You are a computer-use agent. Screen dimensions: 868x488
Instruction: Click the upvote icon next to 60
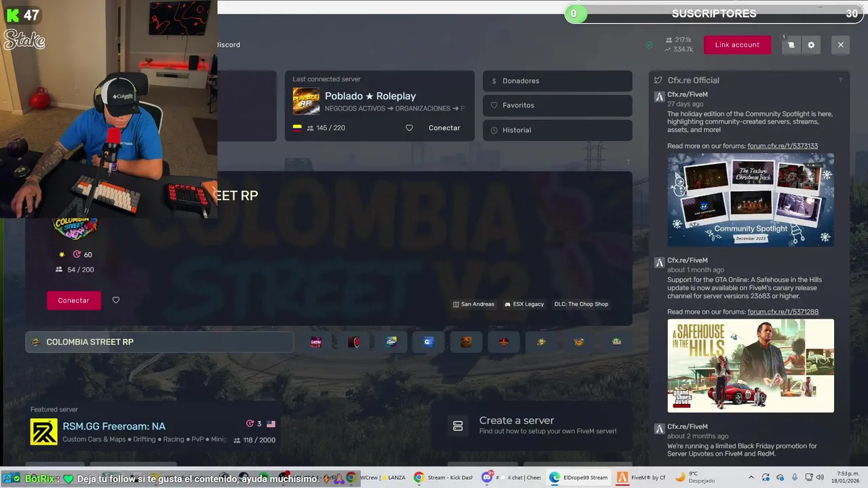coord(77,255)
